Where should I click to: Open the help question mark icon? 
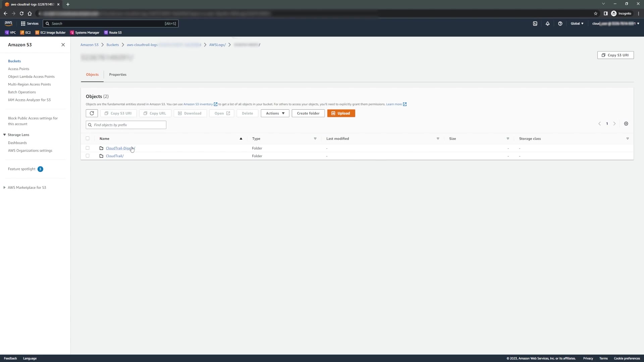560,23
